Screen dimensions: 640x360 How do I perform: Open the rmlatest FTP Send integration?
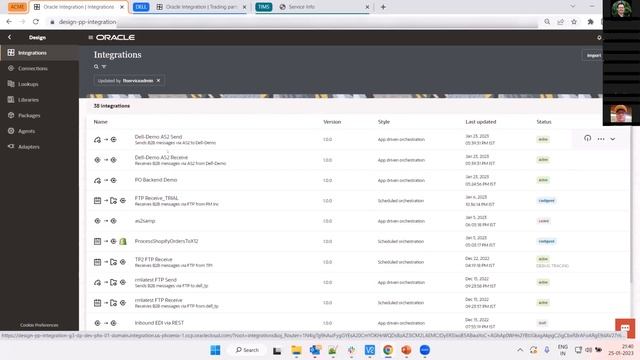click(156, 280)
